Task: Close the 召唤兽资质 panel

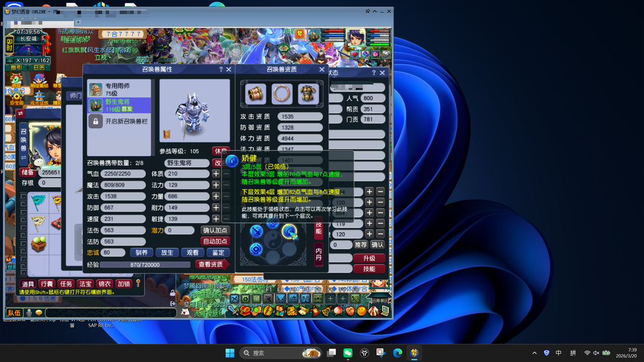Action: [x=322, y=69]
